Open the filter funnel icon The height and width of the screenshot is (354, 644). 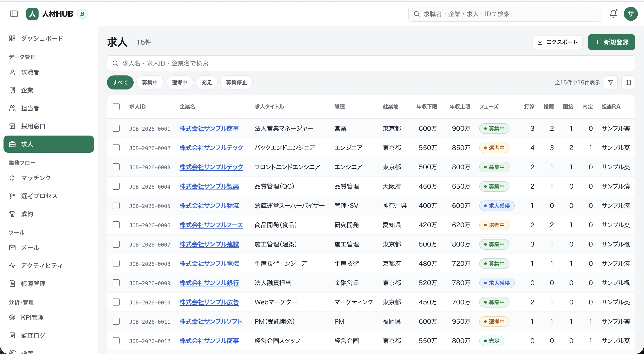[610, 82]
